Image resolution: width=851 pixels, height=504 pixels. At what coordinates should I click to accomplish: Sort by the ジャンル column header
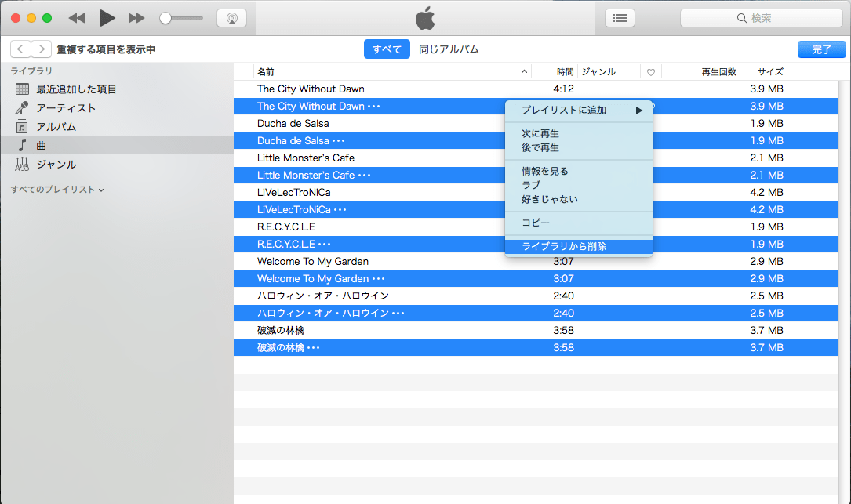pos(609,71)
